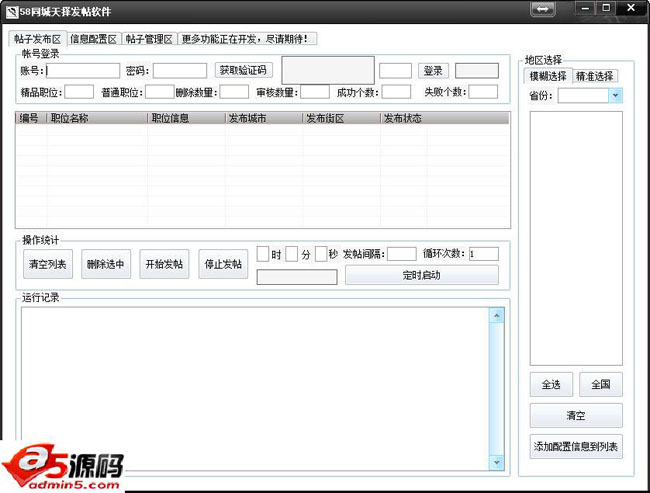Click the captcha image box

click(328, 70)
